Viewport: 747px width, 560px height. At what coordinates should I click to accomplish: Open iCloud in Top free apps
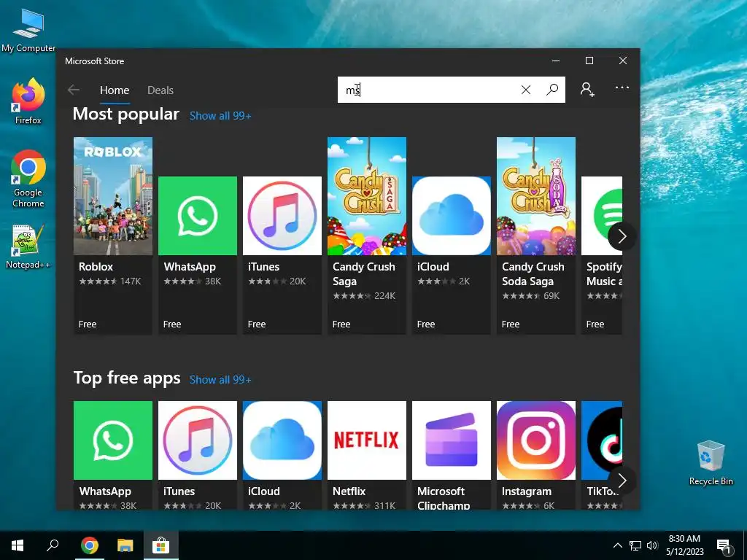pyautogui.click(x=282, y=455)
